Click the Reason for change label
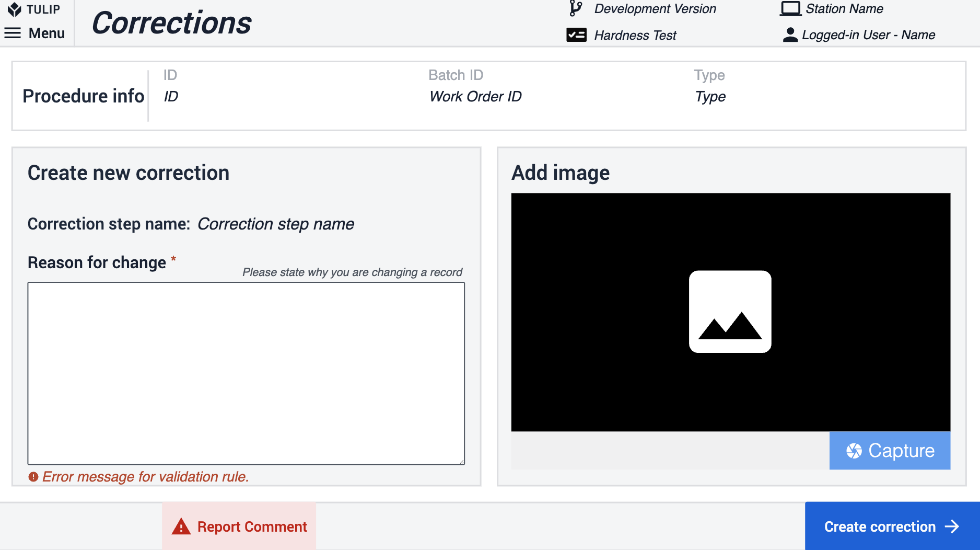Viewport: 980px width, 550px height. click(97, 262)
